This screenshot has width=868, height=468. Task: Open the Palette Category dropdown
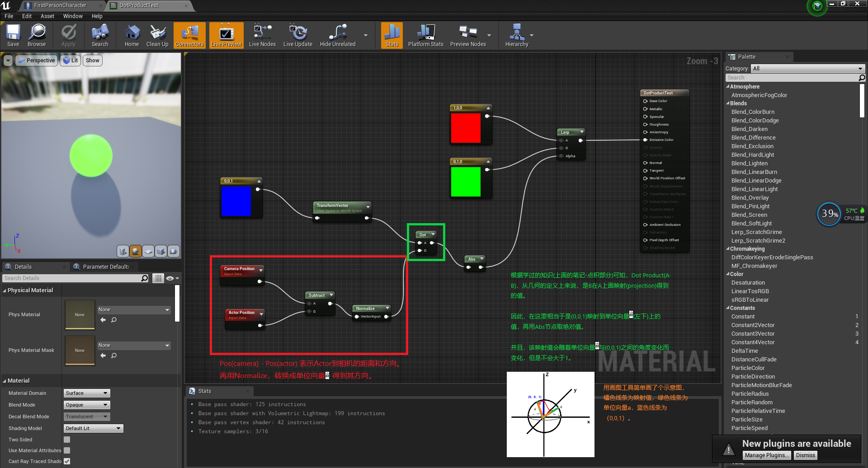click(808, 69)
